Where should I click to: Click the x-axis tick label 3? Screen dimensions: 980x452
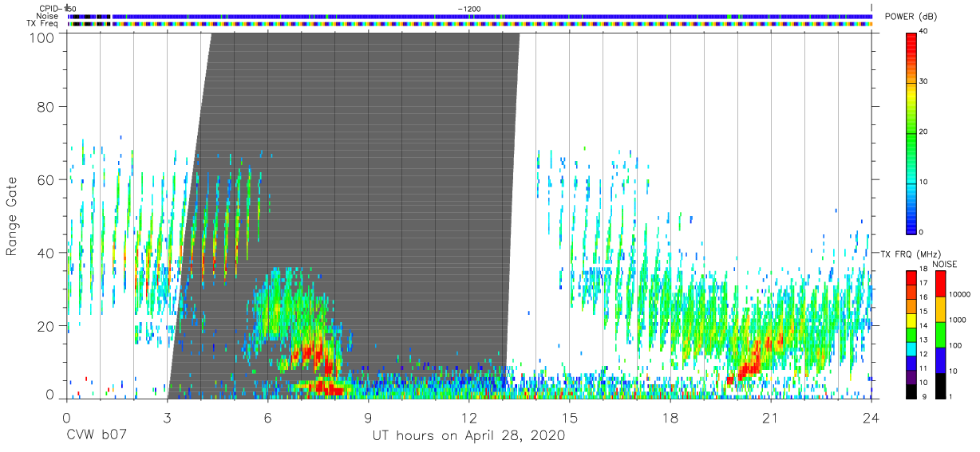click(167, 417)
